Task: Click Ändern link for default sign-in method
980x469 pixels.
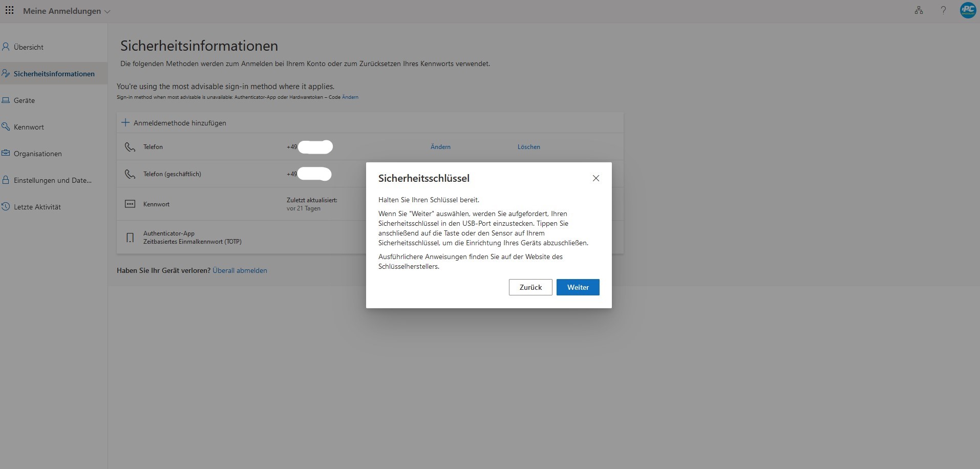Action: pyautogui.click(x=350, y=97)
